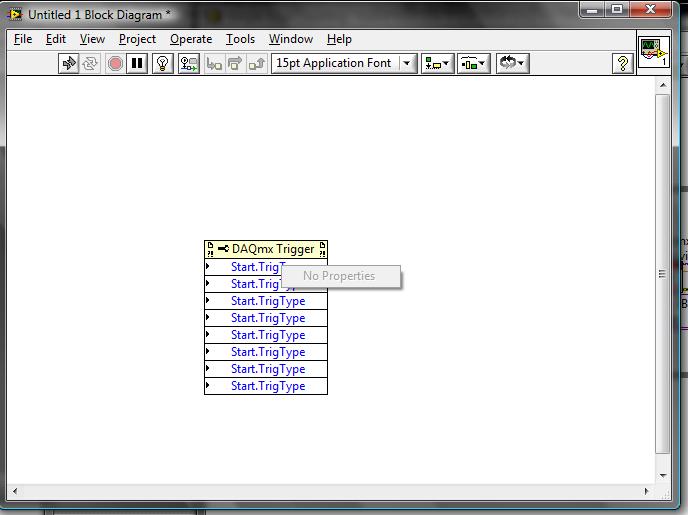Click the LabVIEW window title icon
This screenshot has height=515, width=688.
(14, 14)
